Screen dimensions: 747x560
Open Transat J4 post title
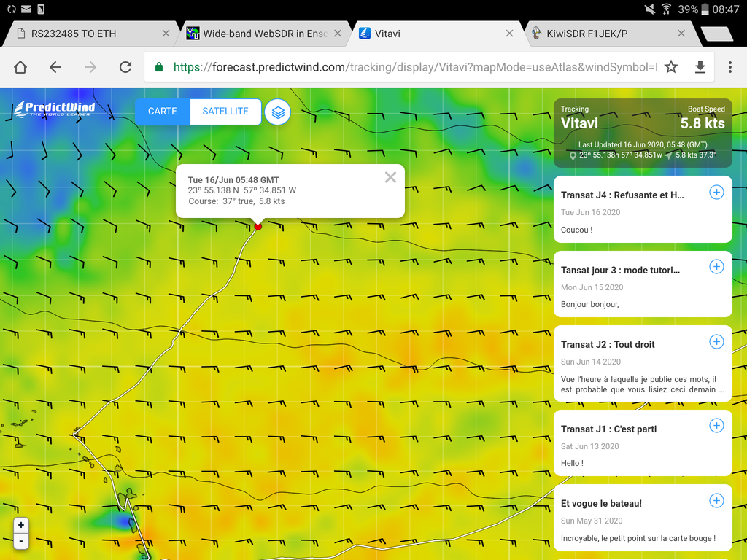pyautogui.click(x=622, y=195)
